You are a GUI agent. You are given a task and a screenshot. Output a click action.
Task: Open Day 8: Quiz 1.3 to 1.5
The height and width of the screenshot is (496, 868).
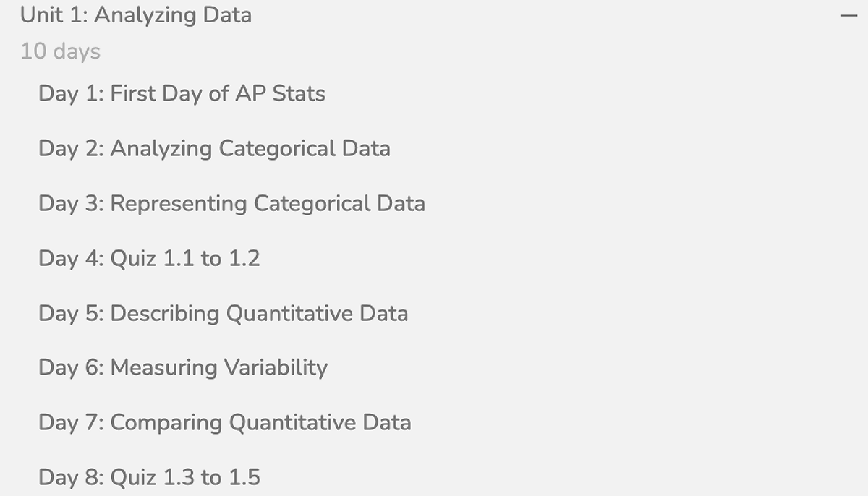tap(149, 478)
